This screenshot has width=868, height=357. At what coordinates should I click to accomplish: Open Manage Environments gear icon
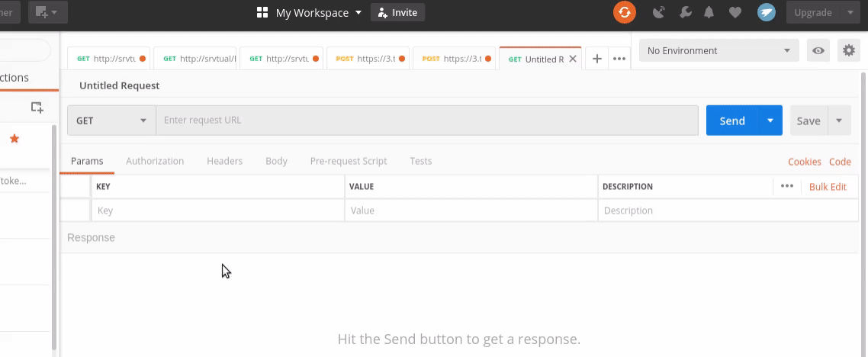point(848,51)
